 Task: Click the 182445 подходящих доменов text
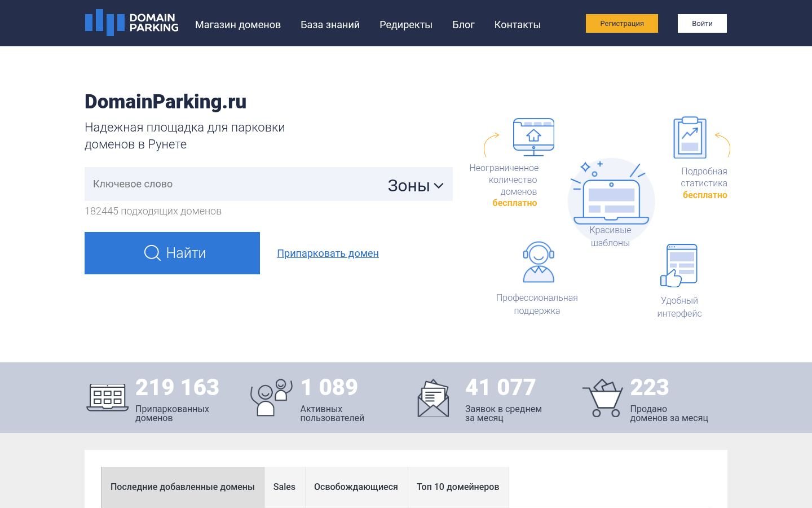[153, 211]
